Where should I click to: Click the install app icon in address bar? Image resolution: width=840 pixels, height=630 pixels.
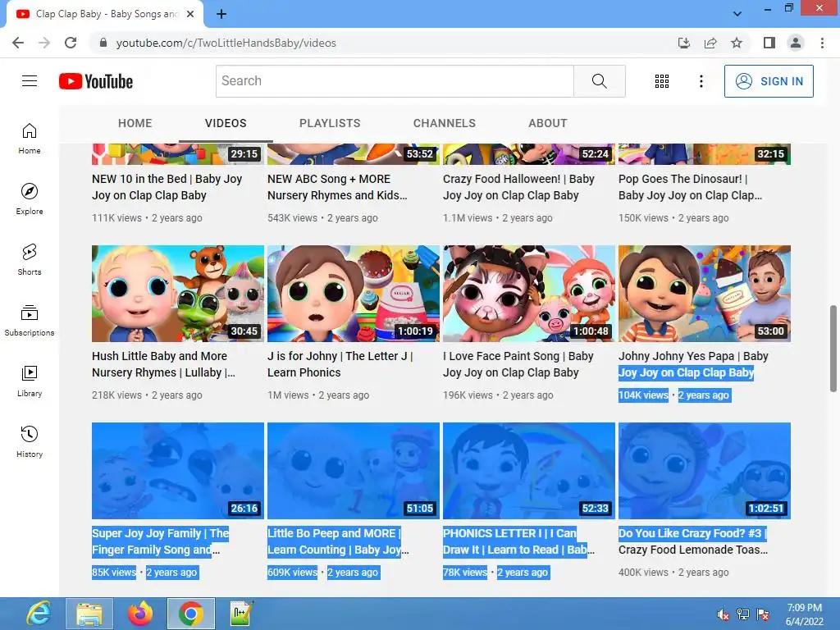(x=683, y=43)
